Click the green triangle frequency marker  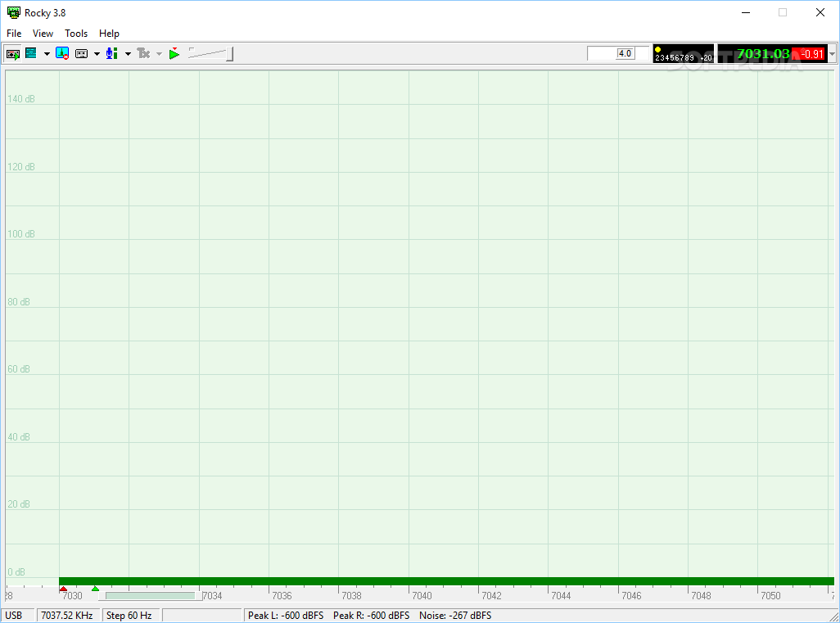95,589
